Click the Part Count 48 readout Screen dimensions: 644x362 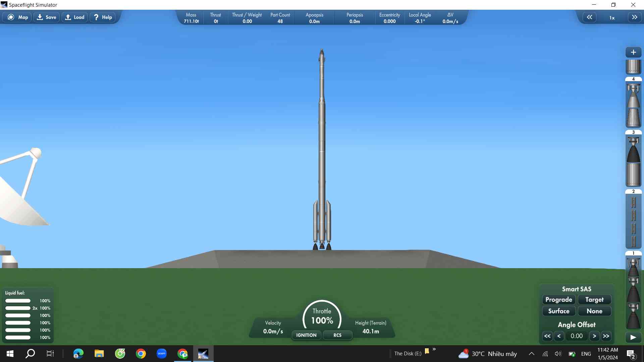280,18
